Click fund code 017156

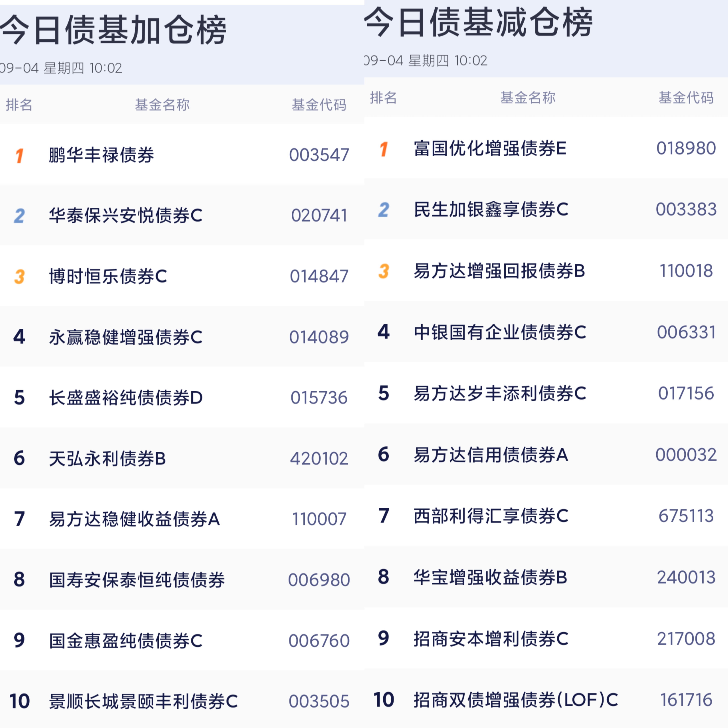(686, 393)
